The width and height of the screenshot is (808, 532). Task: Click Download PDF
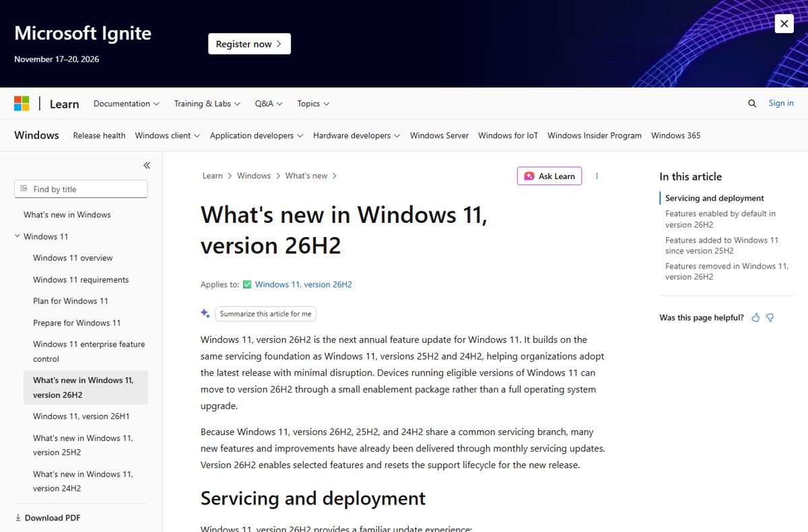click(53, 518)
